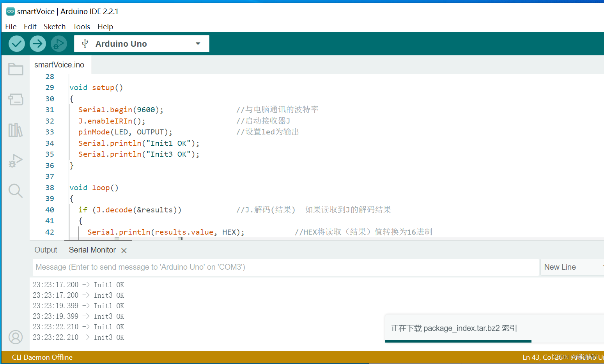Open the Search sidebar panel
Image resolution: width=604 pixels, height=364 pixels.
(x=16, y=191)
